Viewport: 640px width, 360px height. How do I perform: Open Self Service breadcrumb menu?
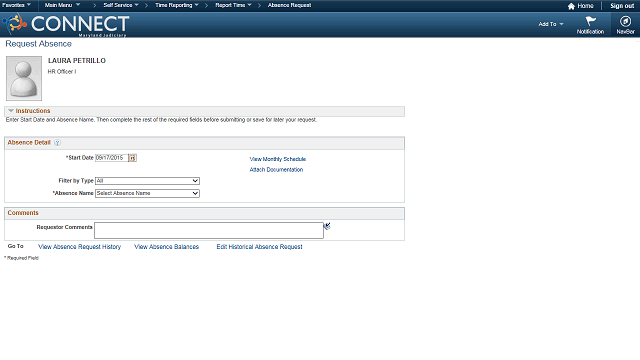(121, 5)
